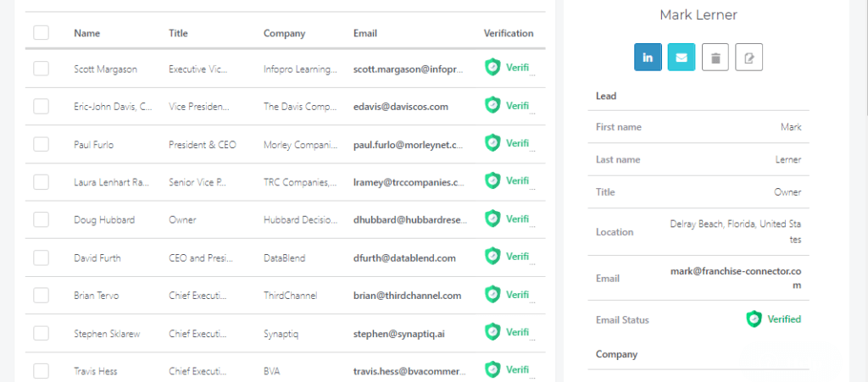Image resolution: width=868 pixels, height=382 pixels.
Task: Click verified shield icon for Paul Furlo
Action: coord(492,143)
